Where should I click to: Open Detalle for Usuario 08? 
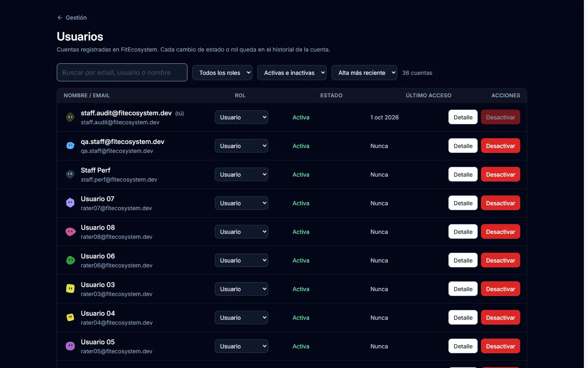pyautogui.click(x=463, y=232)
